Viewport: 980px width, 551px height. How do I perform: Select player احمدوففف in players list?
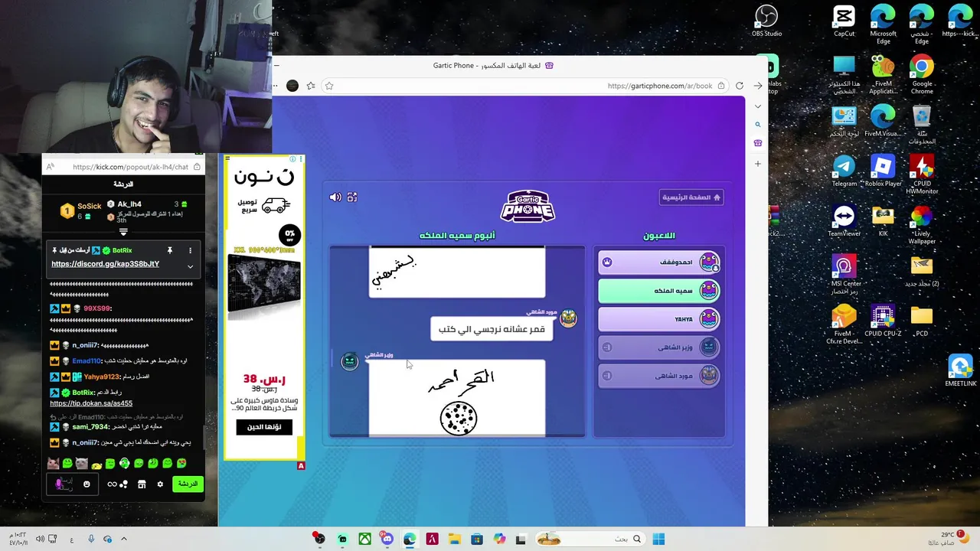[659, 262]
